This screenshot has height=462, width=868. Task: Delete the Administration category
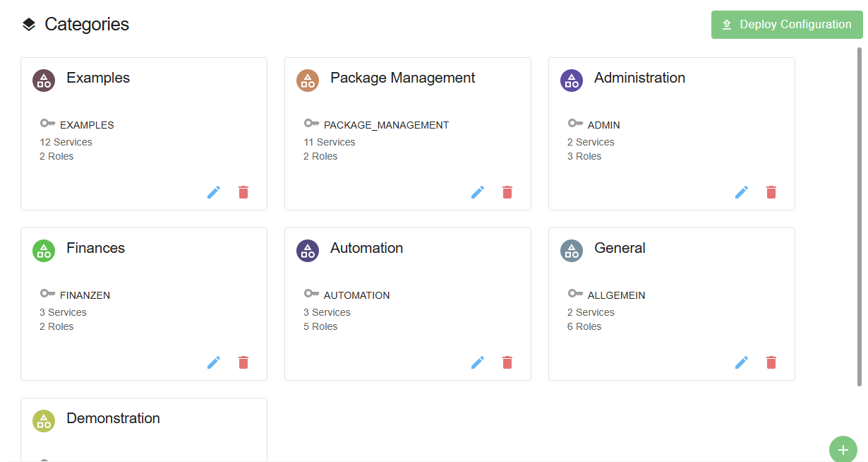pyautogui.click(x=771, y=192)
